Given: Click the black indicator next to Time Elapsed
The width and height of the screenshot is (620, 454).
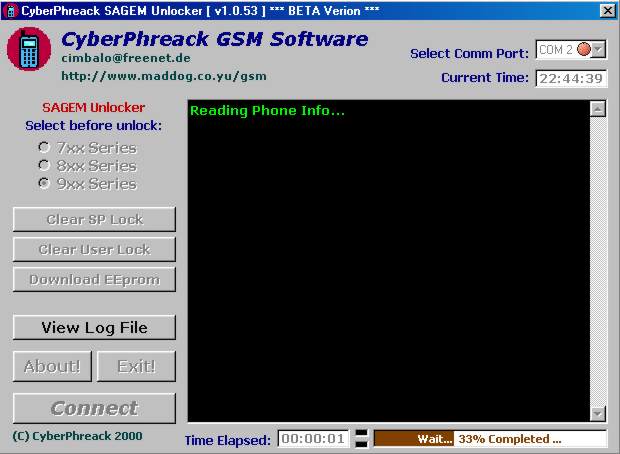Looking at the screenshot, I should [361, 439].
